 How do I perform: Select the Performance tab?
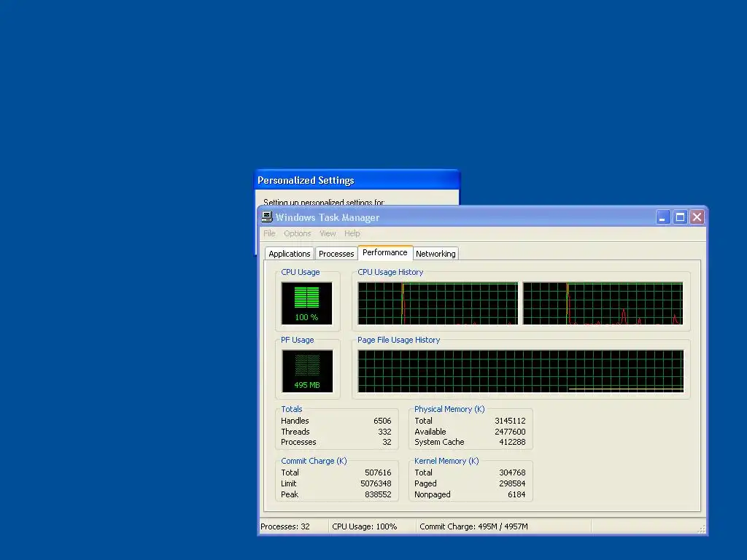(385, 252)
